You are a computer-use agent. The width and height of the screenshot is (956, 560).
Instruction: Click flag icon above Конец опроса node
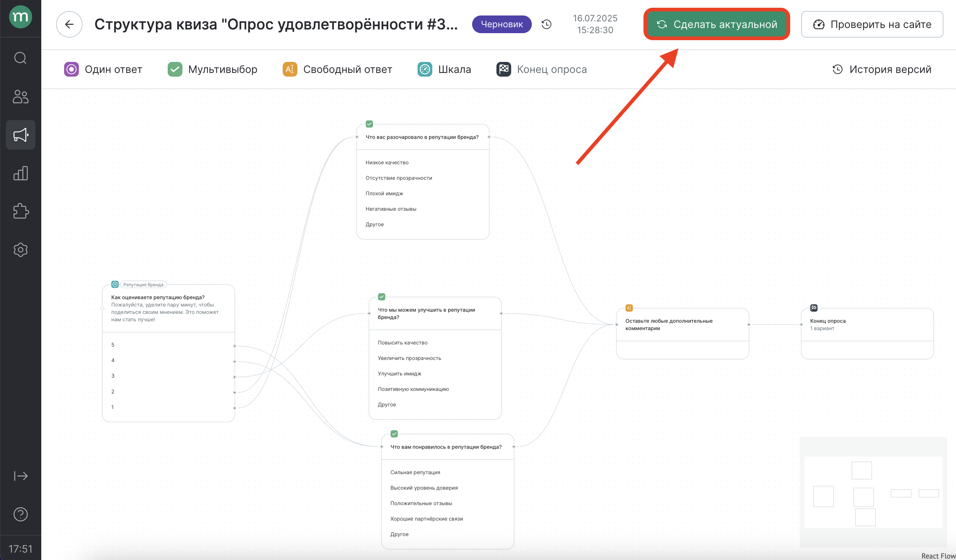[x=814, y=308]
